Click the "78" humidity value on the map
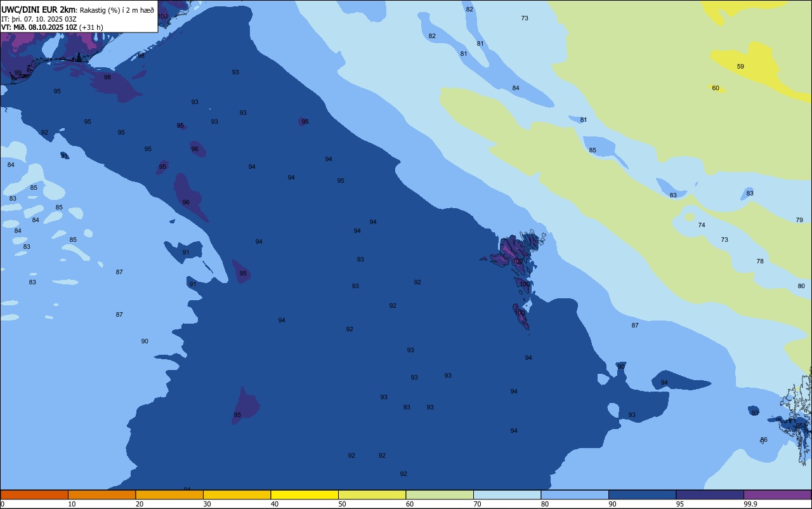This screenshot has height=509, width=812. (x=760, y=261)
